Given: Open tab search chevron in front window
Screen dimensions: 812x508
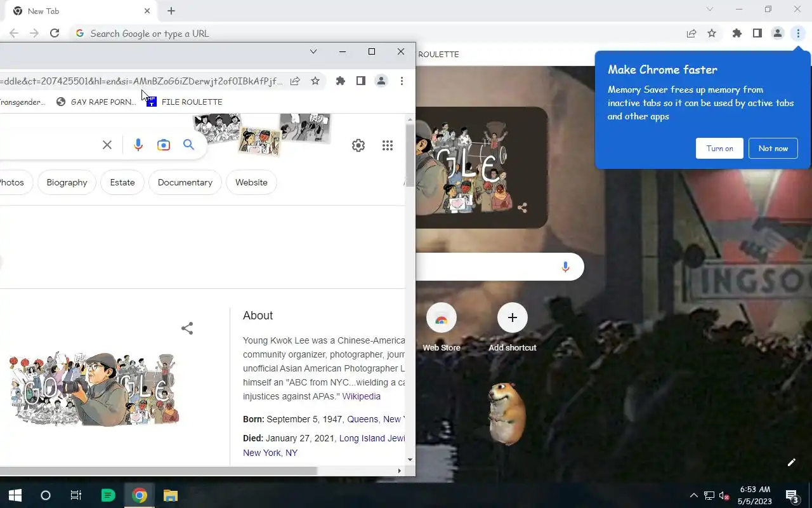Looking at the screenshot, I should pyautogui.click(x=313, y=51).
